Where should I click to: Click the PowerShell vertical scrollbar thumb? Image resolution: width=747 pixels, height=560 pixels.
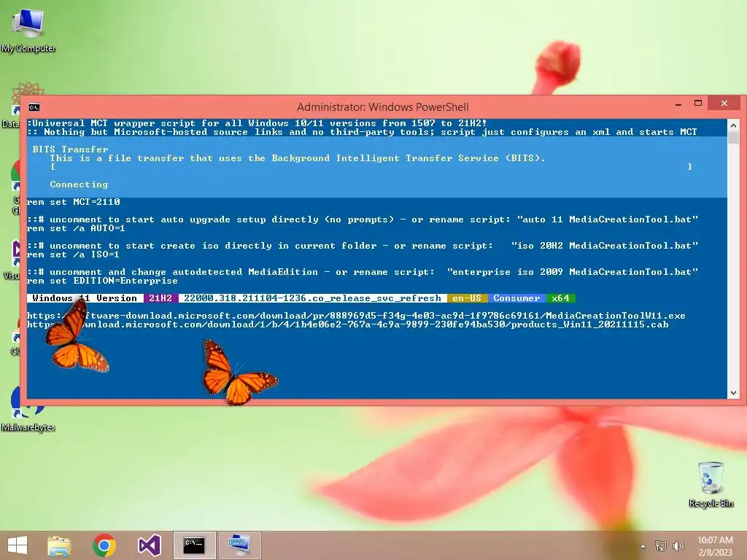(734, 138)
